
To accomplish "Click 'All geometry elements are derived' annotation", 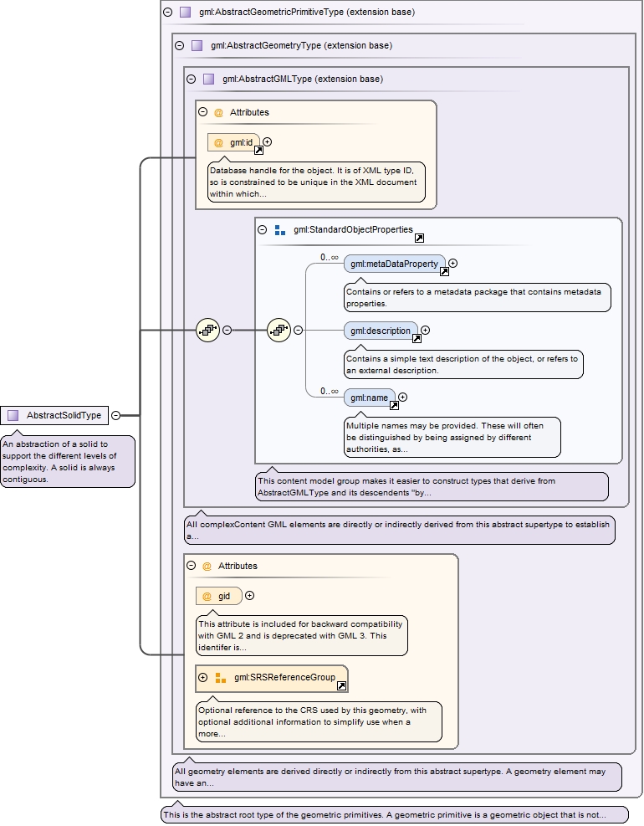I will tap(397, 777).
